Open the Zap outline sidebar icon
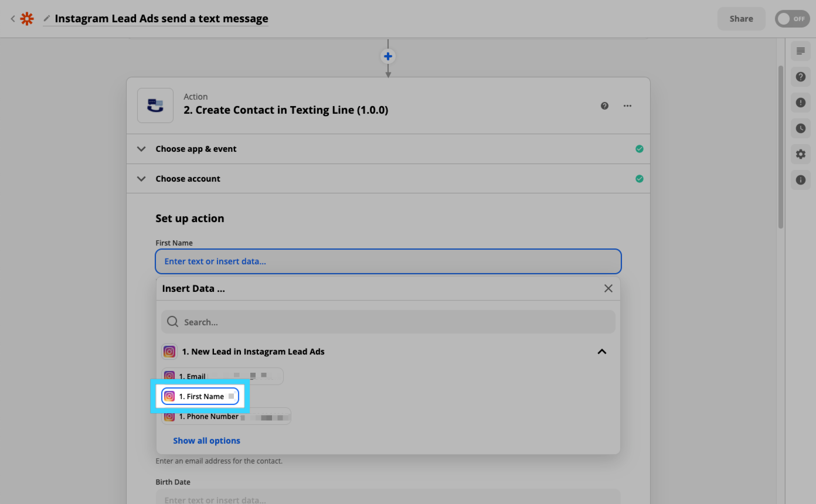Image resolution: width=816 pixels, height=504 pixels. point(800,51)
